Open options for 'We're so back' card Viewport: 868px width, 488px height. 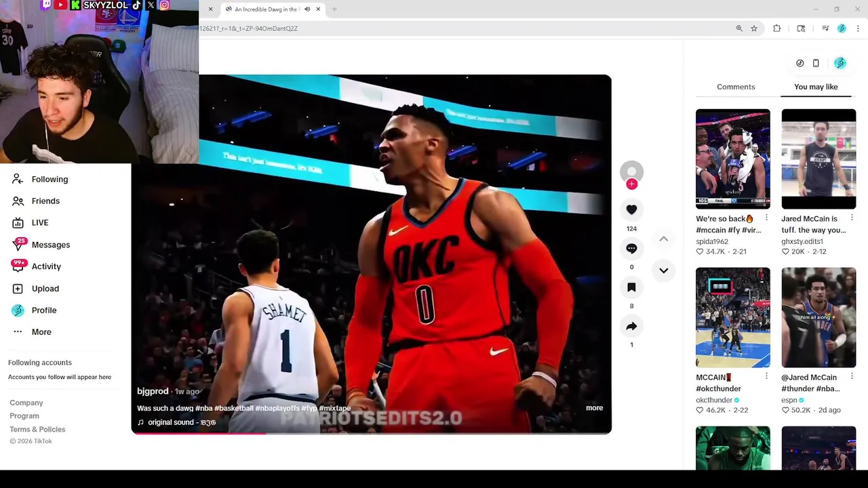pos(766,218)
